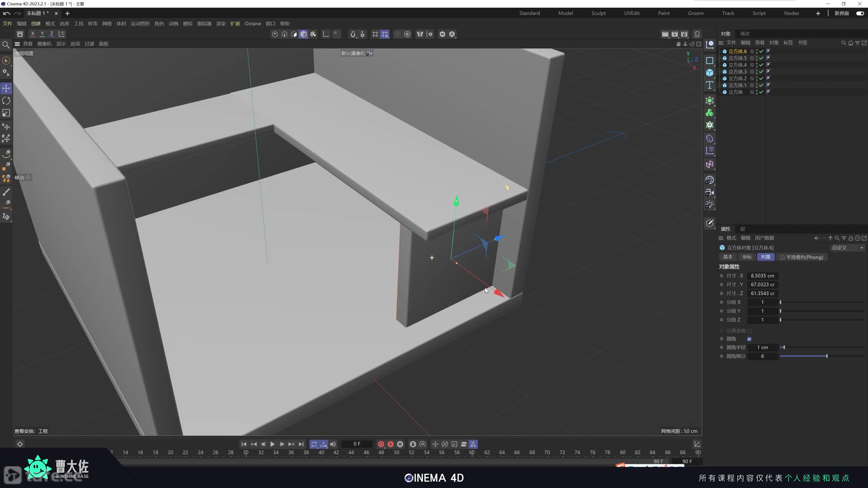
Task: Click the Cube primitive icon
Action: click(x=710, y=73)
